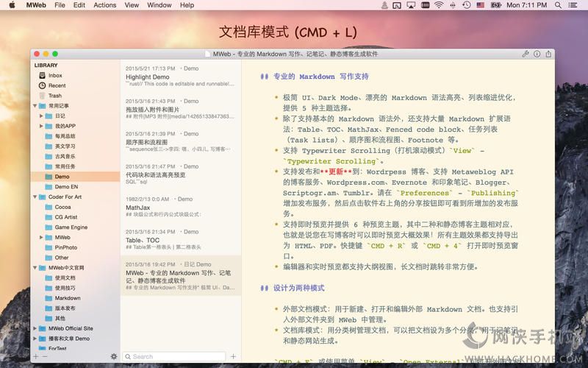This screenshot has height=368, width=588.
Task: Add a category with the sidebar plus icon
Action: 35,356
